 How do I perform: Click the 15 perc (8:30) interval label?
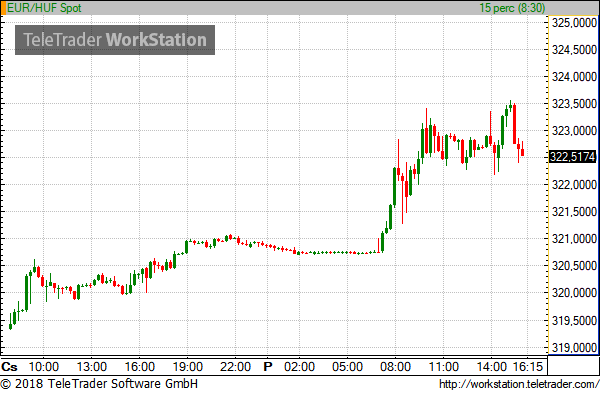click(512, 8)
